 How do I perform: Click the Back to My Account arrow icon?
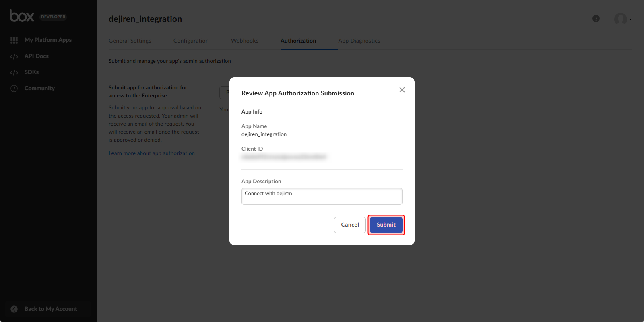(14, 309)
